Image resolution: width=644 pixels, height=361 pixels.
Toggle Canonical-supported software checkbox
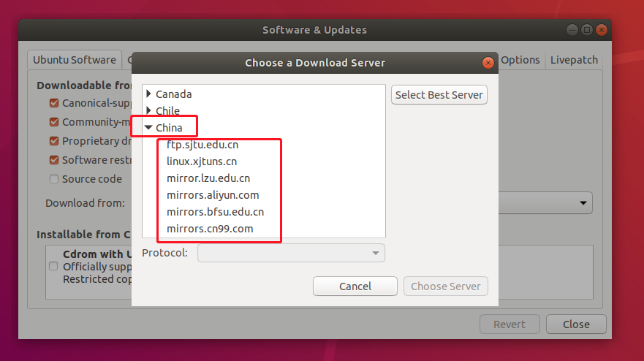[54, 103]
